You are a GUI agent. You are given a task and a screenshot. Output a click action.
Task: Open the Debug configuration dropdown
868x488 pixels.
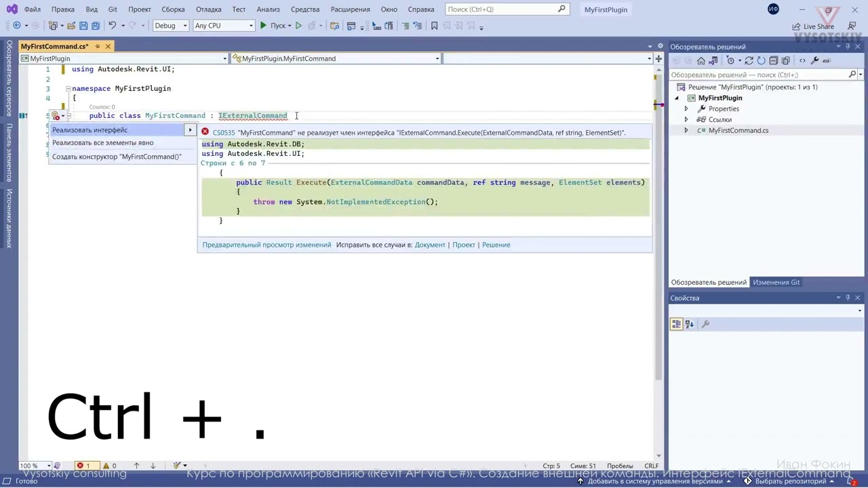[x=170, y=26]
